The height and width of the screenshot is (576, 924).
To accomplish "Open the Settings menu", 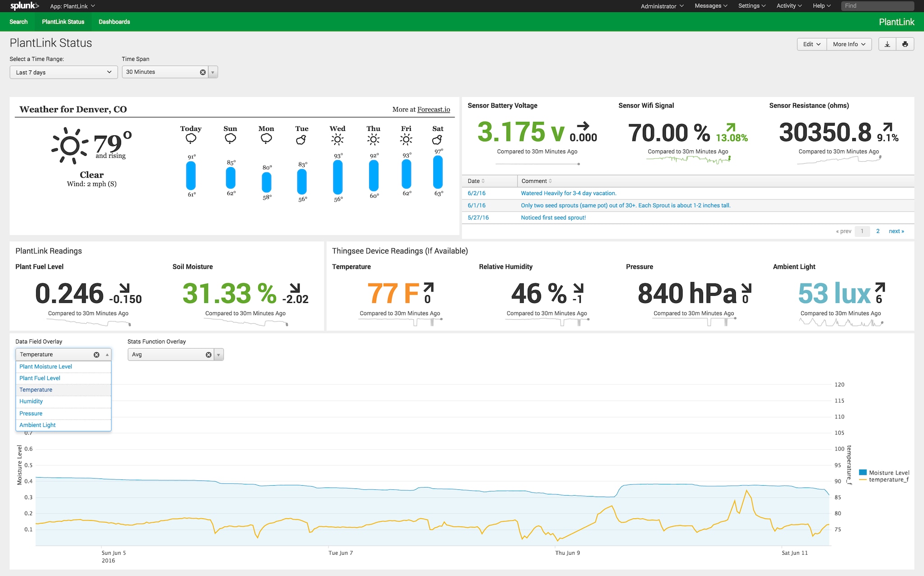I will pos(752,6).
